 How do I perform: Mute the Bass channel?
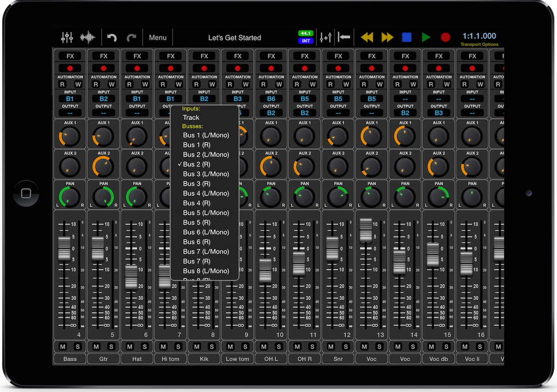click(63, 347)
